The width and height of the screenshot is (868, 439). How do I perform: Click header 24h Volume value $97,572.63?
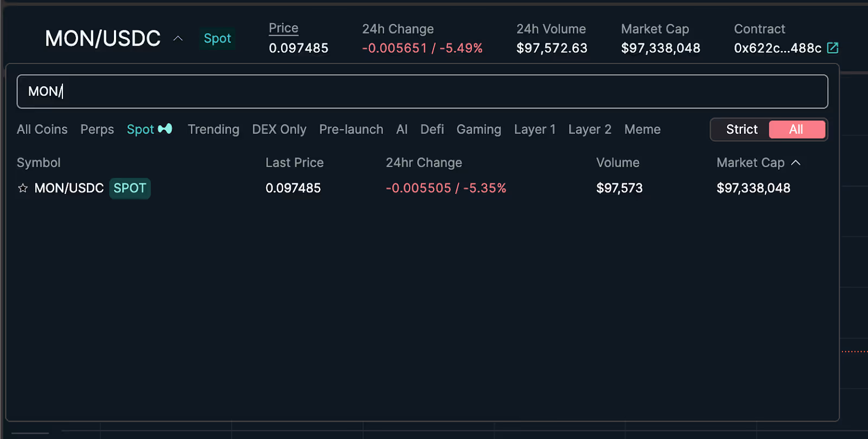point(552,48)
